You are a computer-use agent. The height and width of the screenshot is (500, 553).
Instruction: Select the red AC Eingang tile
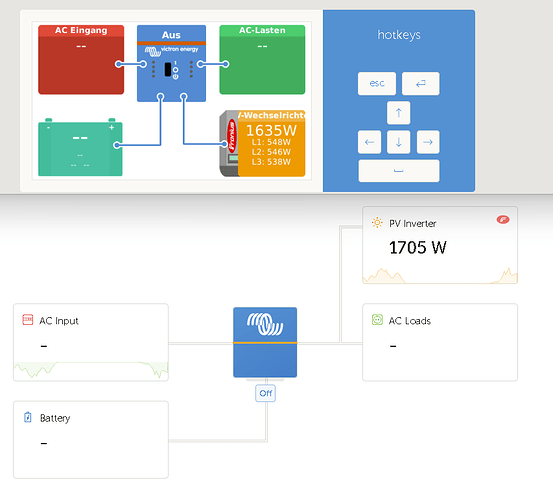click(x=81, y=60)
